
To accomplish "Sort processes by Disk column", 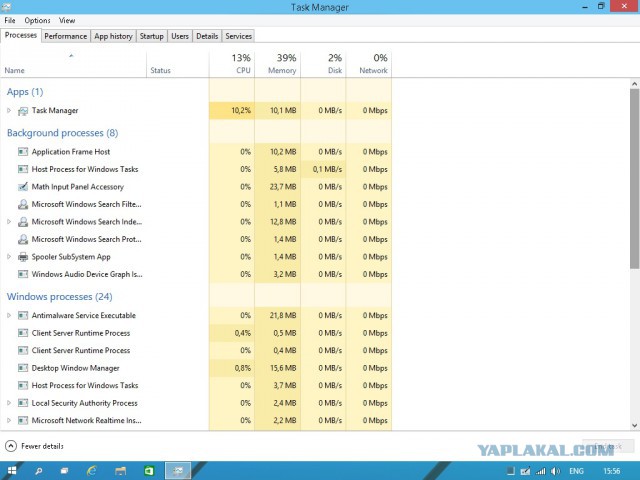I will (323, 64).
